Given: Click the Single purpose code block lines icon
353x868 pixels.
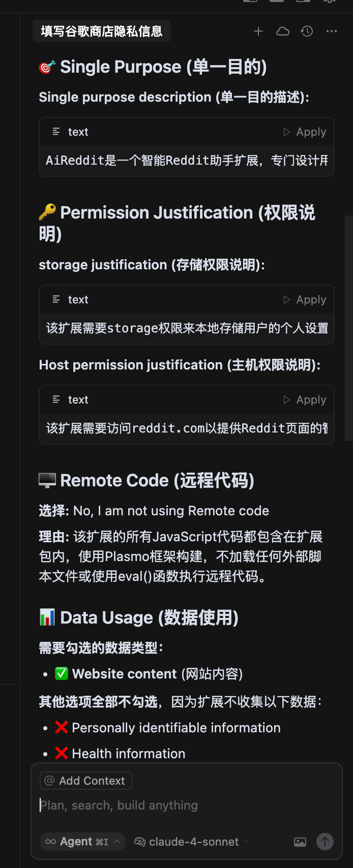Looking at the screenshot, I should 56,132.
